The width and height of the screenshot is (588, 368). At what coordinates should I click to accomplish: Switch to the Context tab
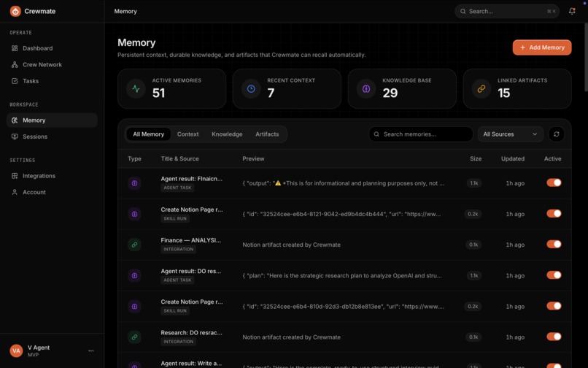[188, 134]
